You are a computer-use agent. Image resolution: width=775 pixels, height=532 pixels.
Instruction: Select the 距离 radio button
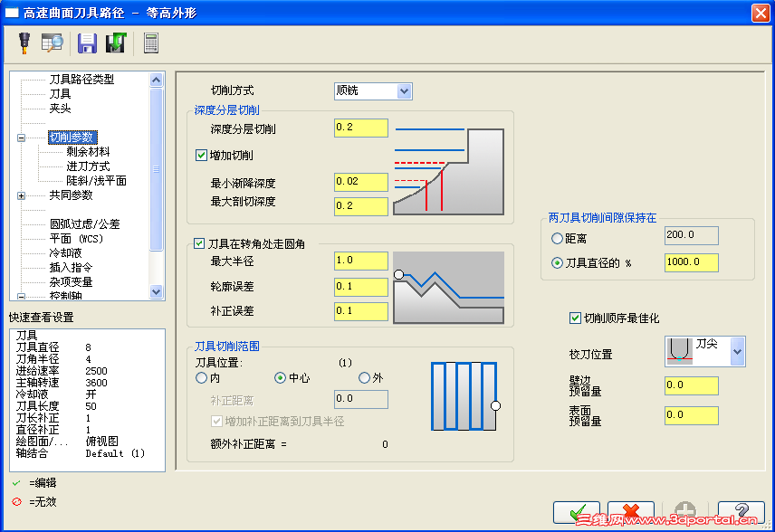point(557,239)
